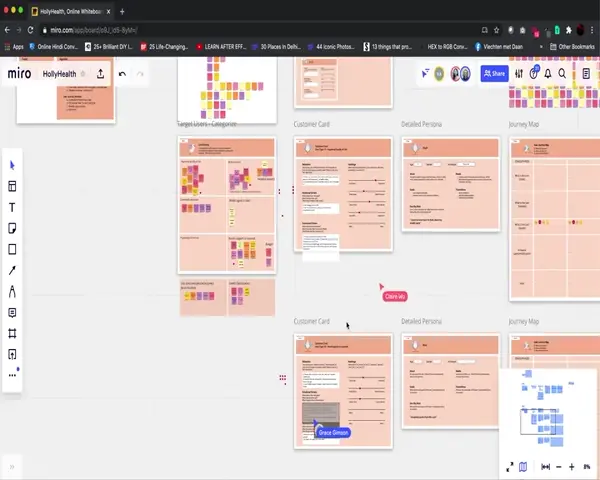Open more tools ellipsis in left toolbar

pyautogui.click(x=12, y=375)
